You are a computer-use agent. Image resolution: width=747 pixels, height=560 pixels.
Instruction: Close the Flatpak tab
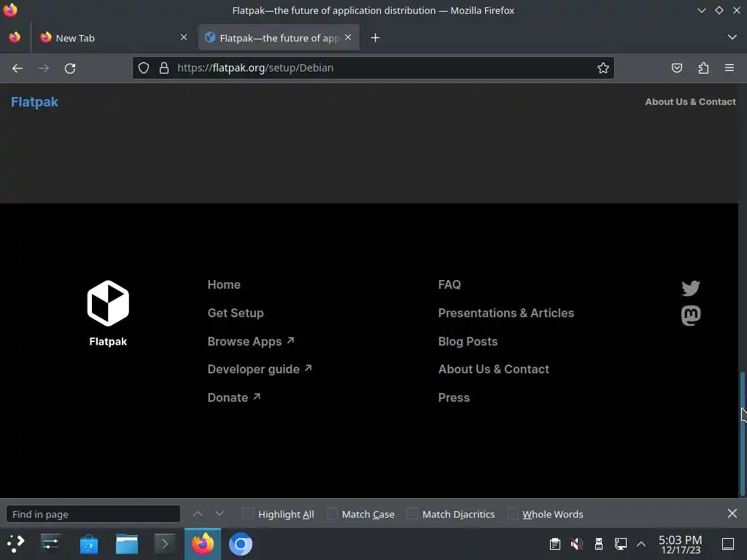(348, 37)
